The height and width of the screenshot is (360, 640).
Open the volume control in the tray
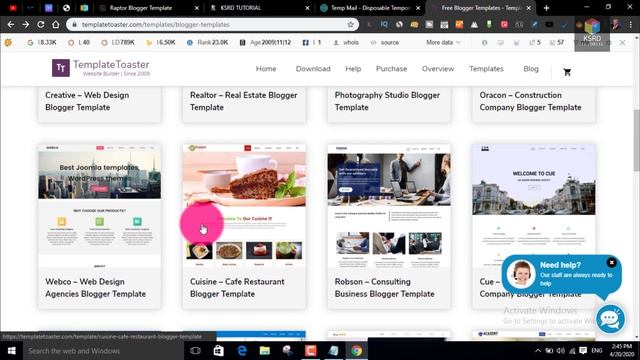tap(561, 351)
